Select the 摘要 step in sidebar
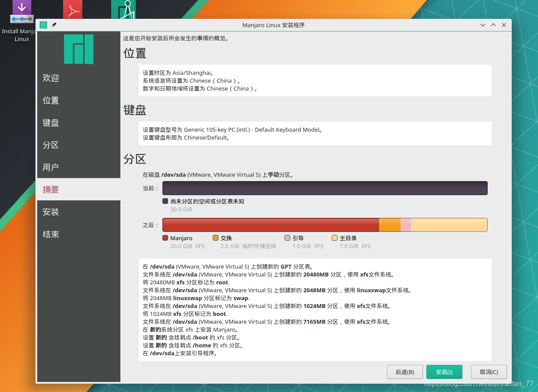Viewport: 538px width, 392px height. tap(79, 189)
